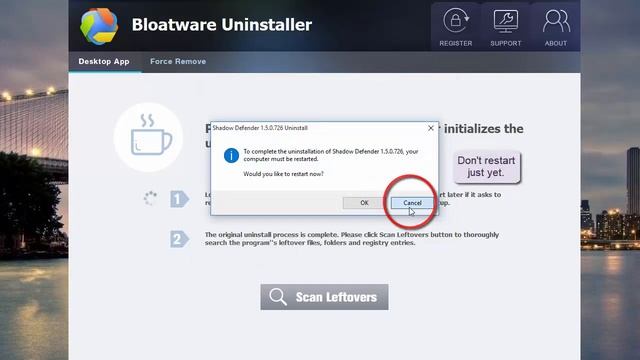Open the Support monitor icon
640x360 pixels.
tap(506, 21)
